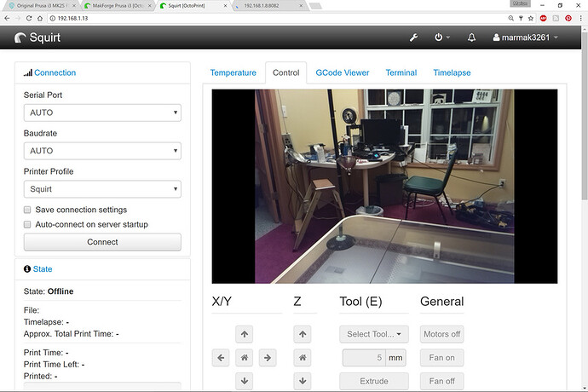This screenshot has width=588, height=392.
Task: Click the State: Offline text
Action: tap(49, 291)
